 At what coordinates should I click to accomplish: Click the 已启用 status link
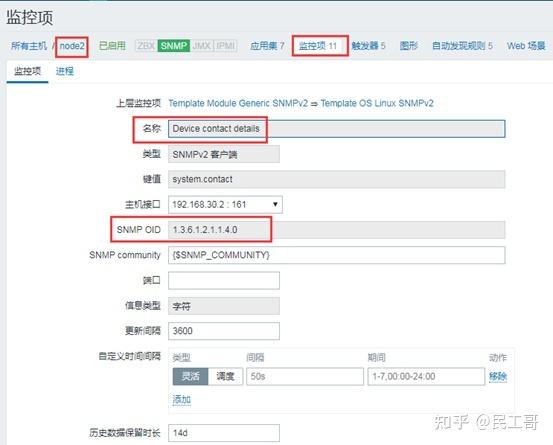coord(112,46)
